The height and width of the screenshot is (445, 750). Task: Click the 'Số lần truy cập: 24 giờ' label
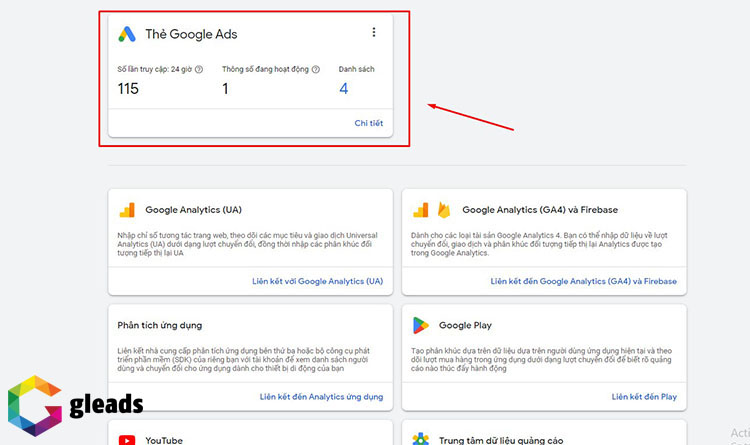click(154, 69)
